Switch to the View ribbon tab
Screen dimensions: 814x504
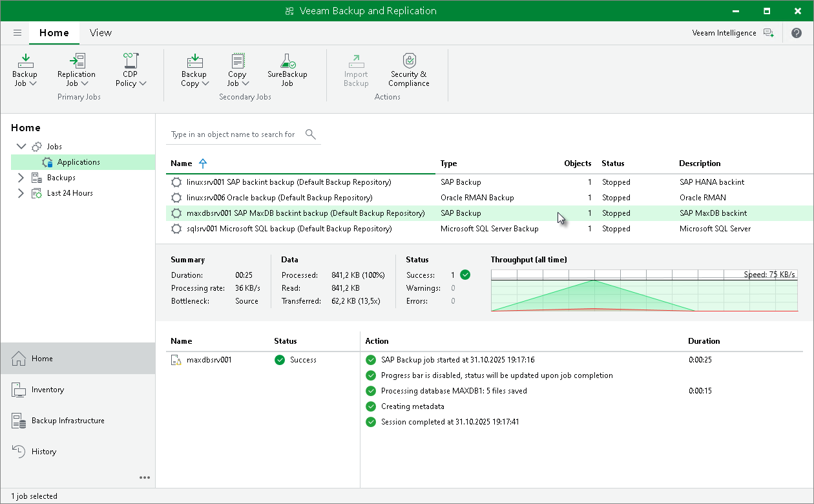pyautogui.click(x=100, y=33)
